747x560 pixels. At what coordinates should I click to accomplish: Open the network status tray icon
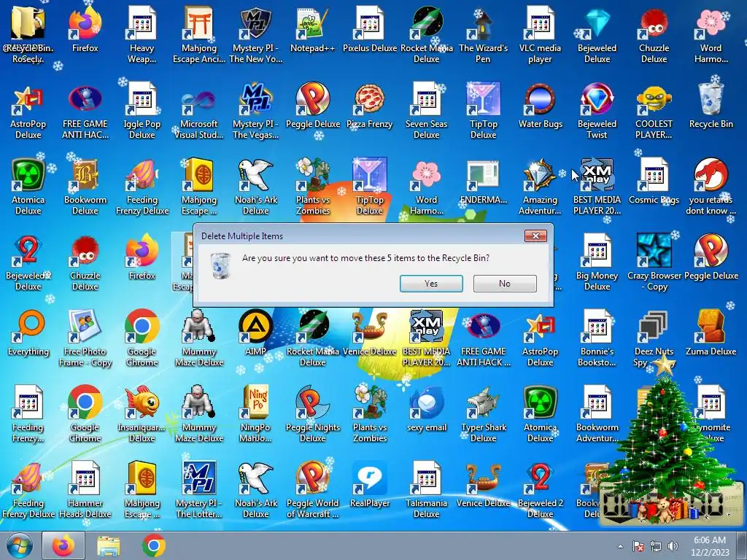(x=656, y=546)
